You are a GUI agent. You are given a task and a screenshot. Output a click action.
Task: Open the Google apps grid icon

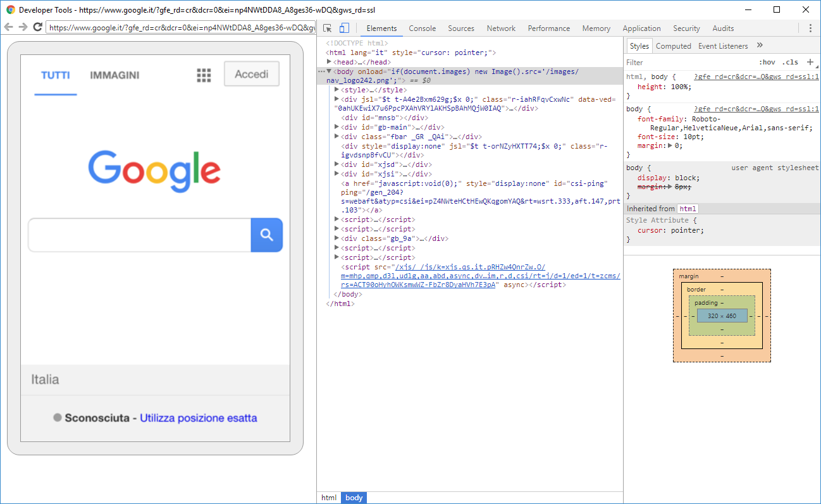(204, 75)
